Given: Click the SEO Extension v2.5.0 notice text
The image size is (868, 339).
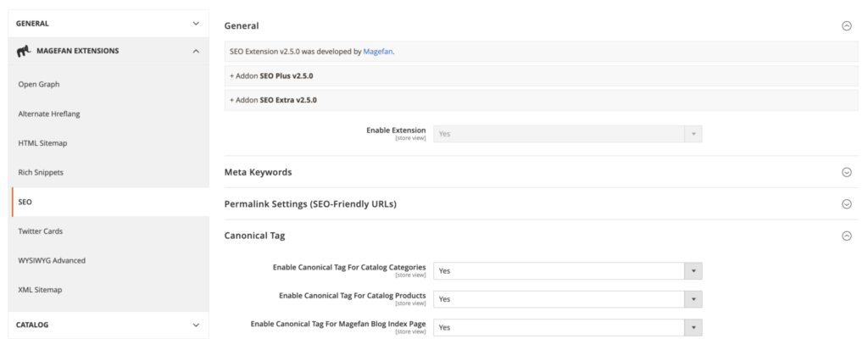Looking at the screenshot, I should [x=312, y=52].
